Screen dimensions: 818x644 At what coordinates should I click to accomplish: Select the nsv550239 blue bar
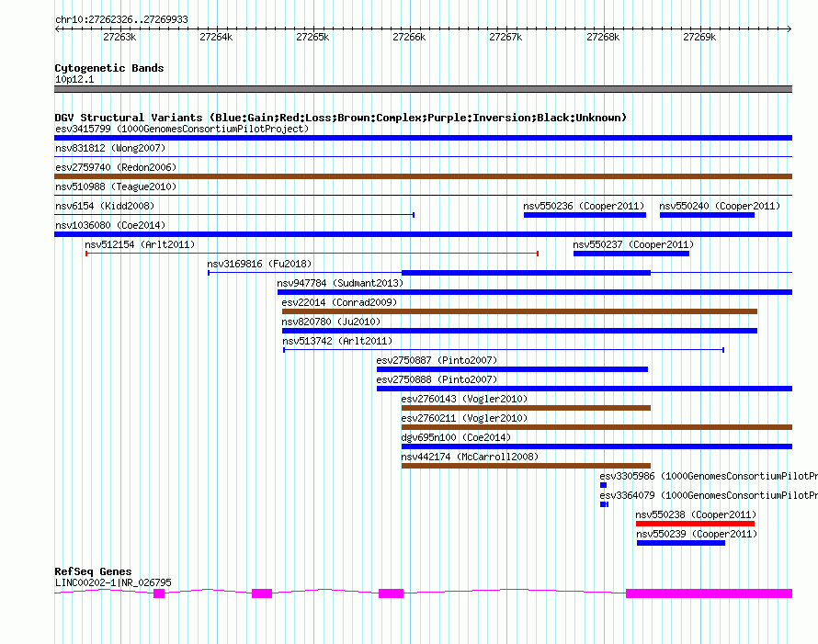coord(681,543)
